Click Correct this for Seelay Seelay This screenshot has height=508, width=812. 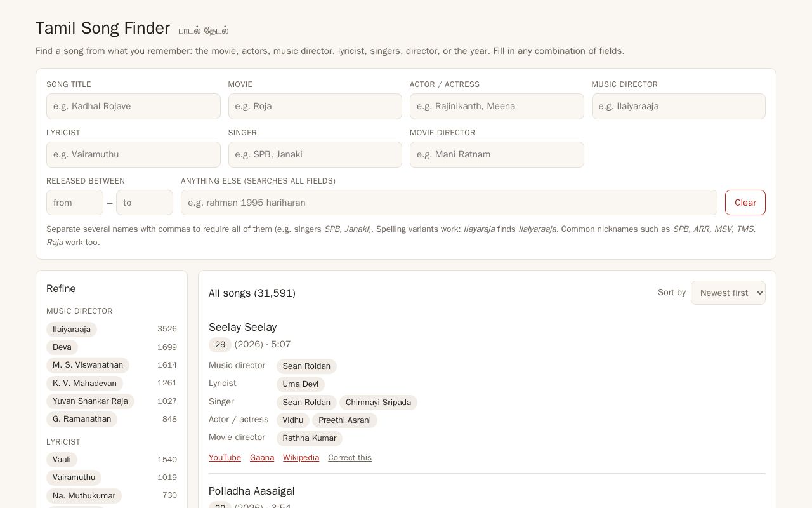[x=350, y=458]
